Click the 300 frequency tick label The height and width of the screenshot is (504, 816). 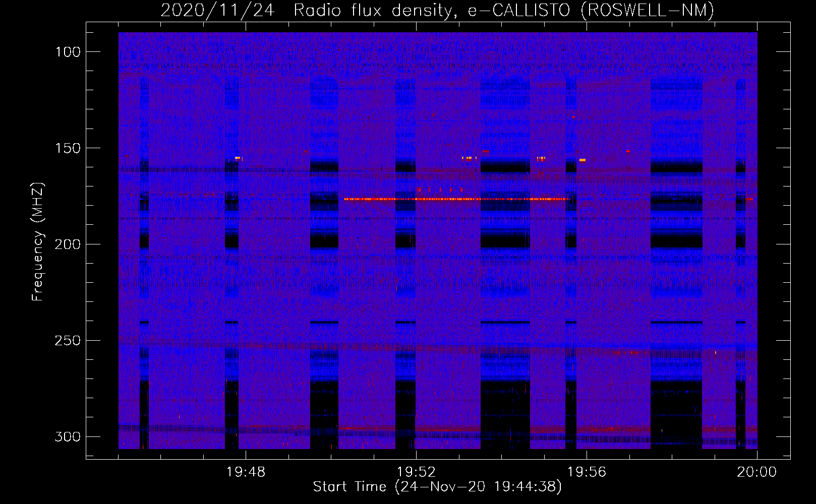click(68, 436)
